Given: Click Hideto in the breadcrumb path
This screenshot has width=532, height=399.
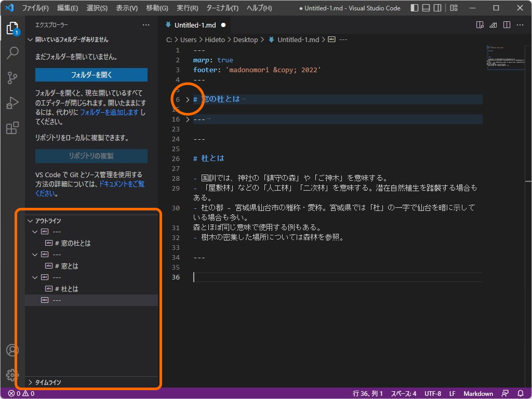Looking at the screenshot, I should [215, 39].
